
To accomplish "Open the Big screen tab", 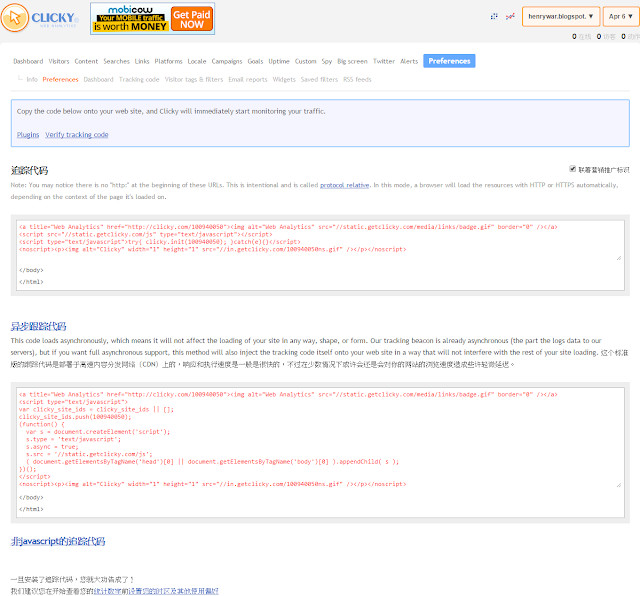I will tap(352, 61).
